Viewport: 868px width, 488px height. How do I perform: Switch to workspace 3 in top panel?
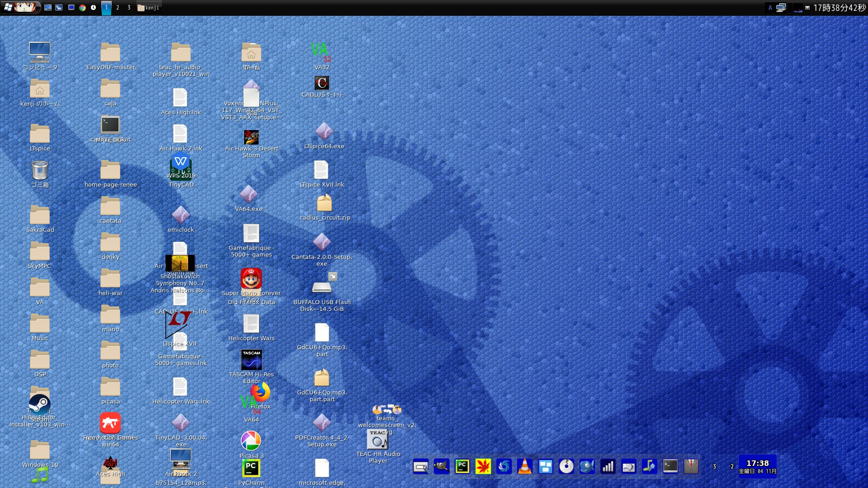[129, 8]
